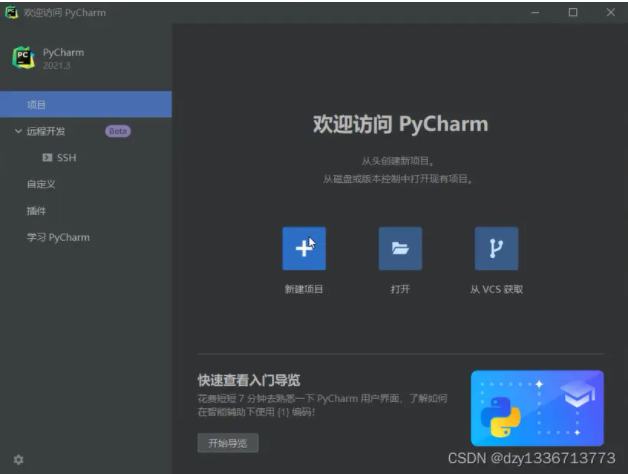
Task: Click the 新建项目 label
Action: pyautogui.click(x=304, y=289)
